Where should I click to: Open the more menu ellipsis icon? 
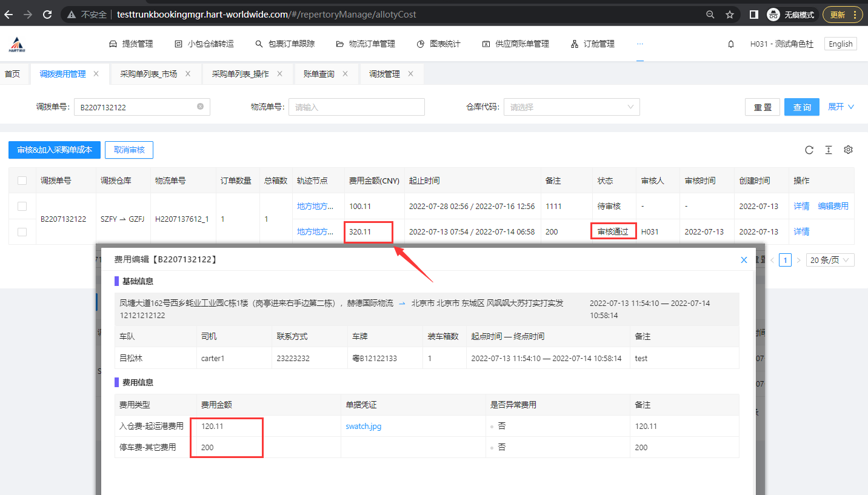tap(640, 44)
